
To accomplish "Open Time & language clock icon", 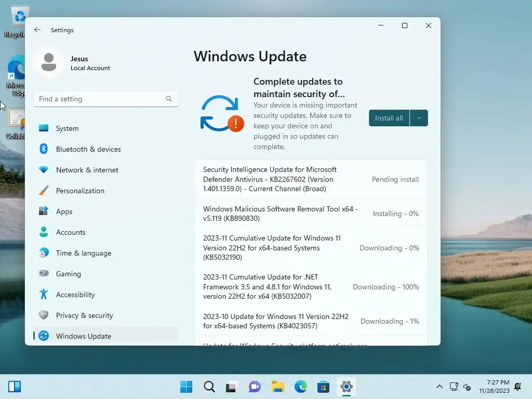I will pos(44,253).
